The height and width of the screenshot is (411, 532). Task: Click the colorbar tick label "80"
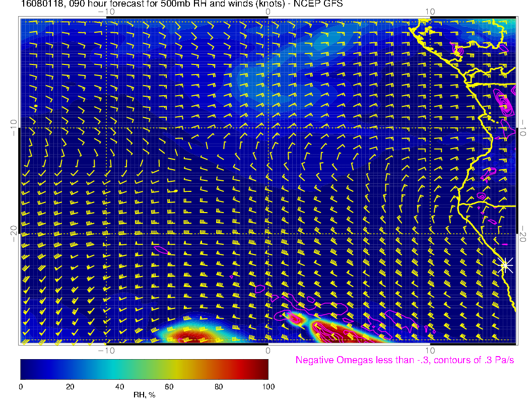click(219, 386)
